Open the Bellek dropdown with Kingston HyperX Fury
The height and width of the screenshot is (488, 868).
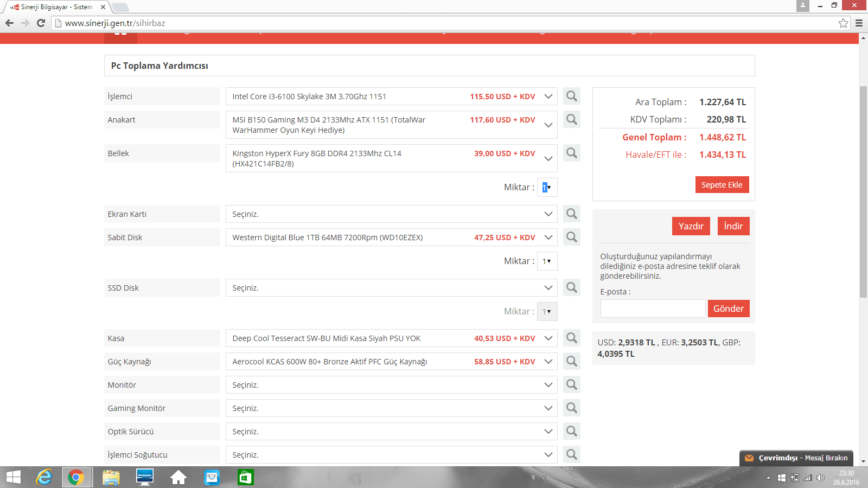click(392, 158)
